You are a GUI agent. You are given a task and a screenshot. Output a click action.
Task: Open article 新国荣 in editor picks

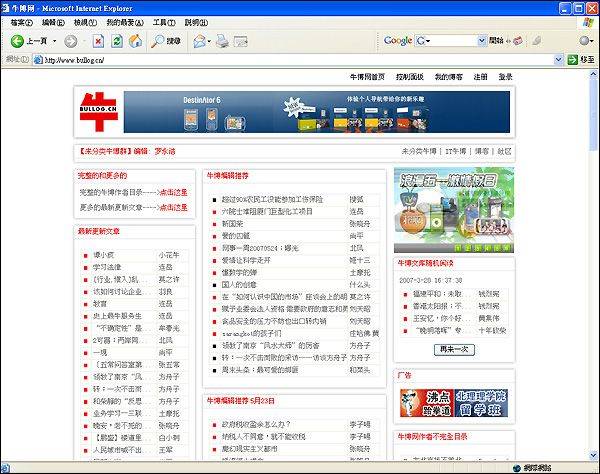click(232, 224)
